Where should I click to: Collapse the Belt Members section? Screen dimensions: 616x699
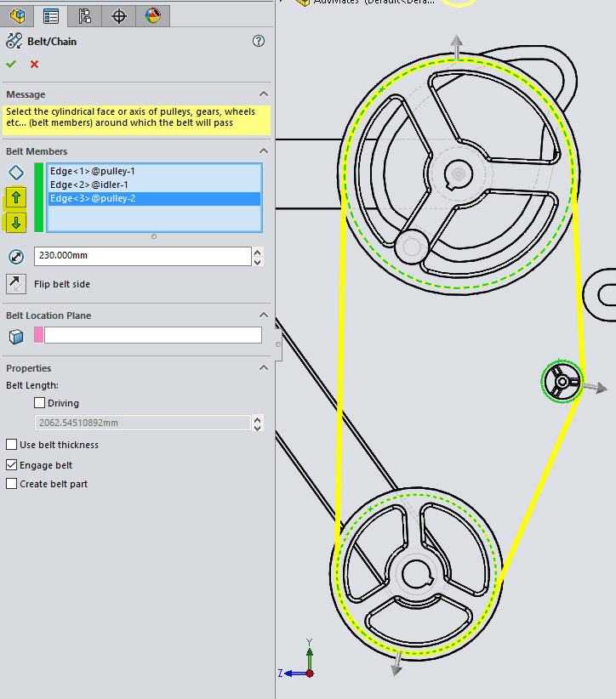pyautogui.click(x=264, y=151)
